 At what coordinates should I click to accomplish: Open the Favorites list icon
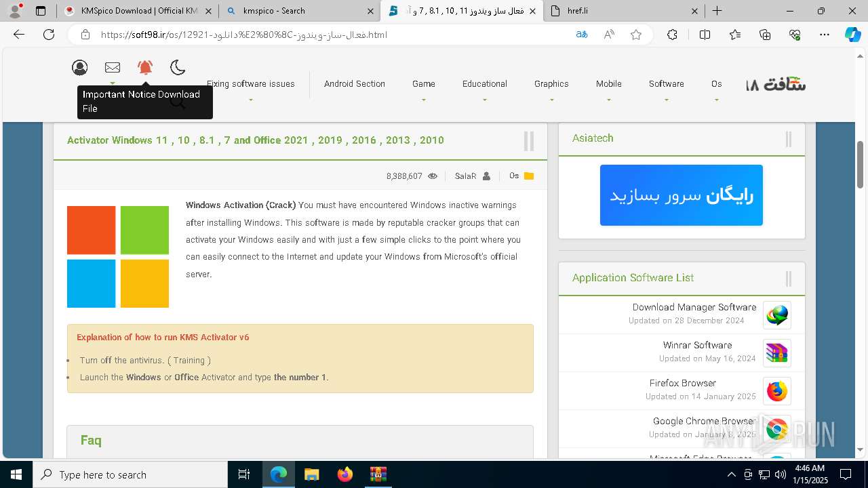tap(735, 35)
